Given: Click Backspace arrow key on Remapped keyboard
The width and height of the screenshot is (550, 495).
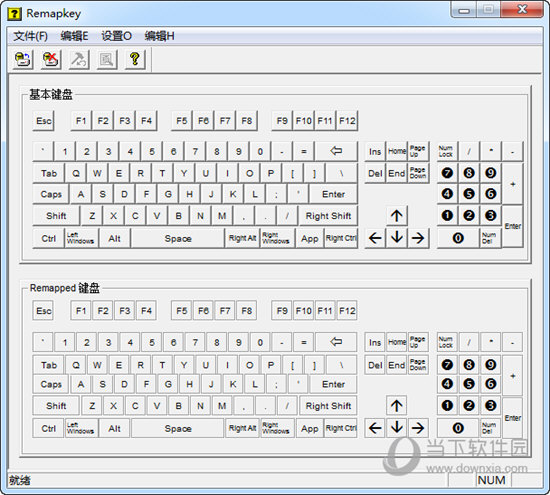Looking at the screenshot, I should click(336, 342).
